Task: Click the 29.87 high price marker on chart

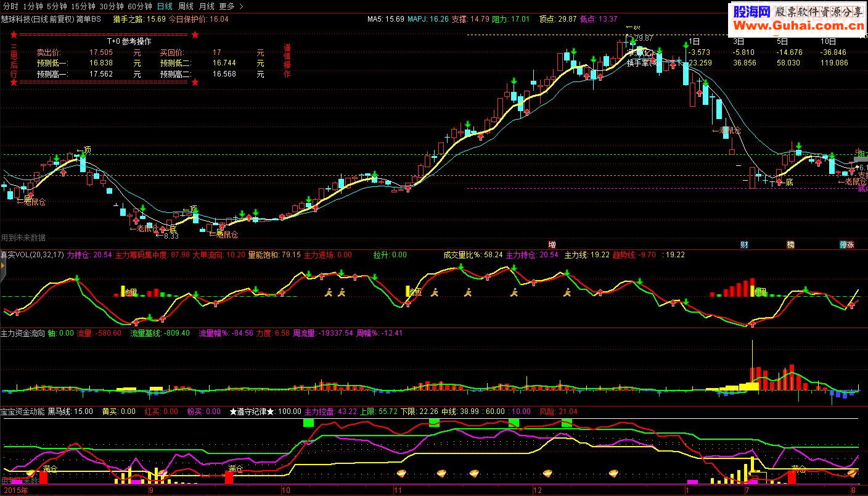Action: click(x=642, y=38)
